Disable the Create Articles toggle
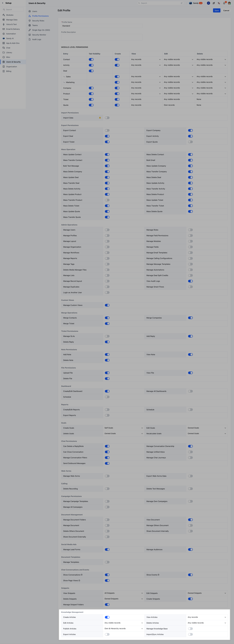This screenshot has height=644, width=234. click(107, 617)
